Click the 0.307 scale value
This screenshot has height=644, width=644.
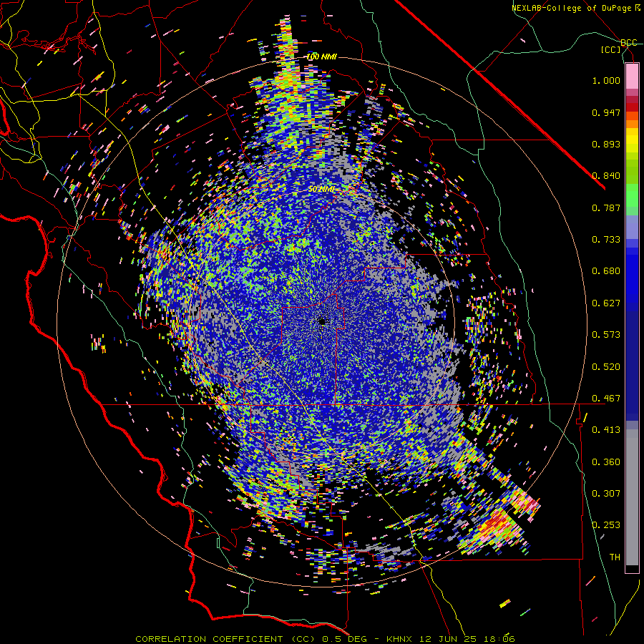point(606,494)
